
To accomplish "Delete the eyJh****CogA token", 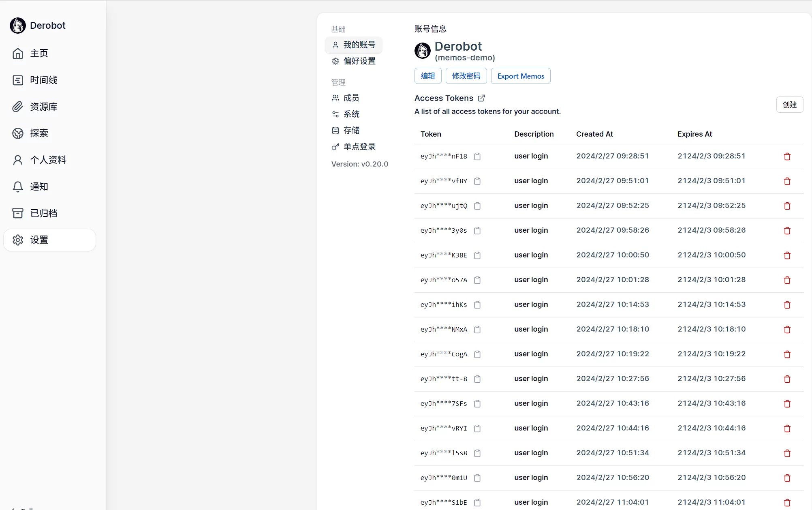I will click(x=787, y=354).
